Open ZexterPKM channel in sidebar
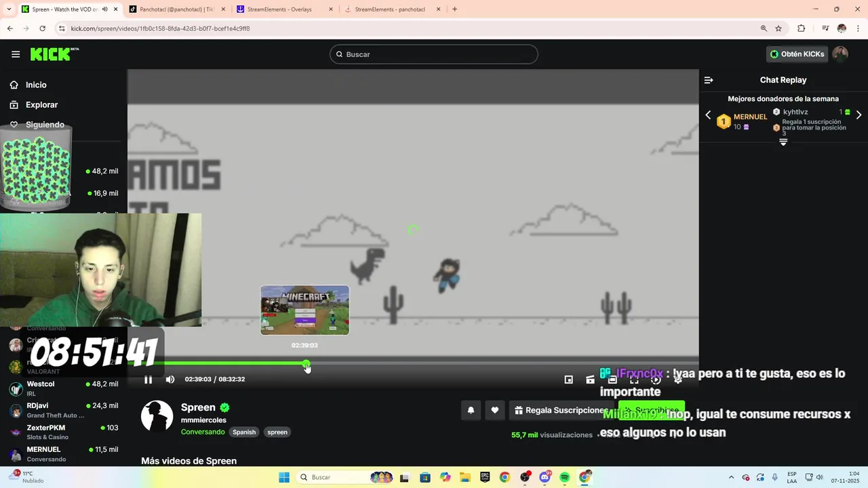The width and height of the screenshot is (868, 488). pyautogui.click(x=64, y=432)
